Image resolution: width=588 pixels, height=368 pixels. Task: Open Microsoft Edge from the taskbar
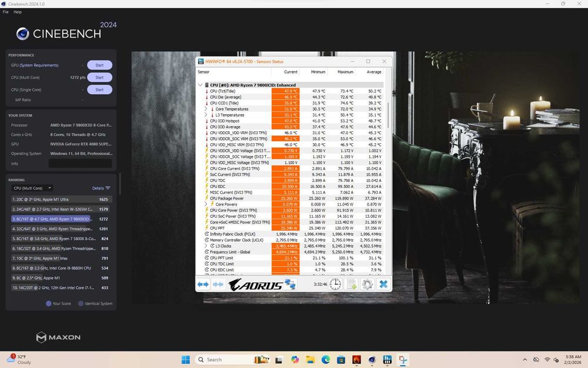(326, 360)
